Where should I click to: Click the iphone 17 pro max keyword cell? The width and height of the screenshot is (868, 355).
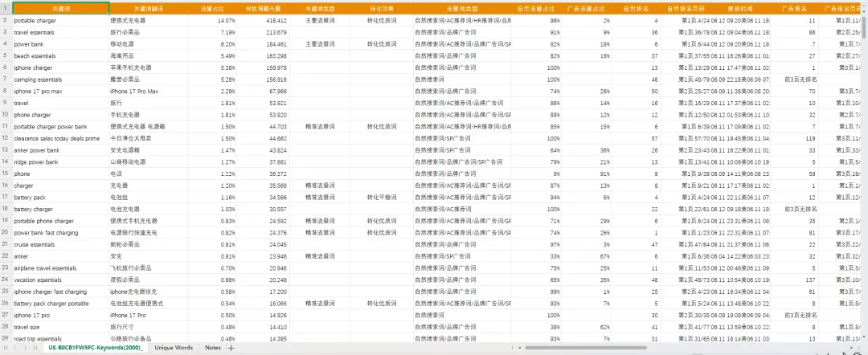[61, 92]
